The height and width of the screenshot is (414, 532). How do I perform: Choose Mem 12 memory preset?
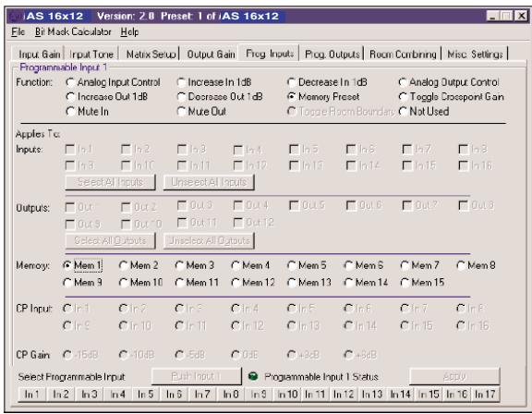[253, 283]
